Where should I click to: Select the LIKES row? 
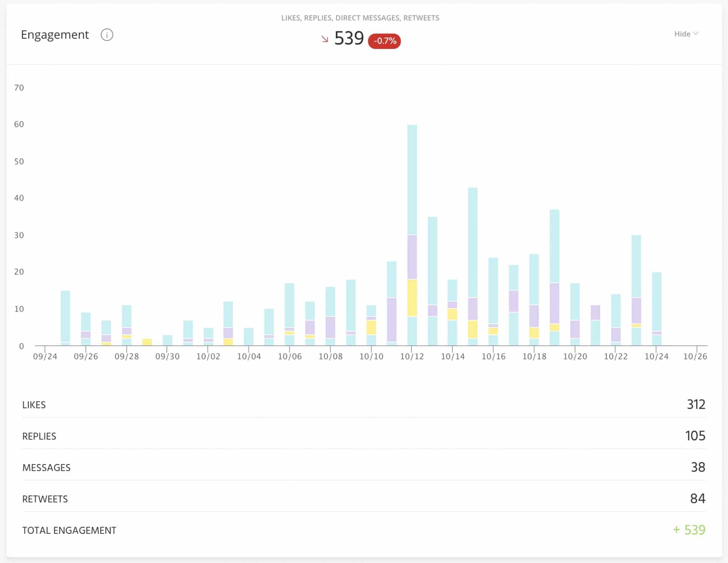pyautogui.click(x=364, y=405)
